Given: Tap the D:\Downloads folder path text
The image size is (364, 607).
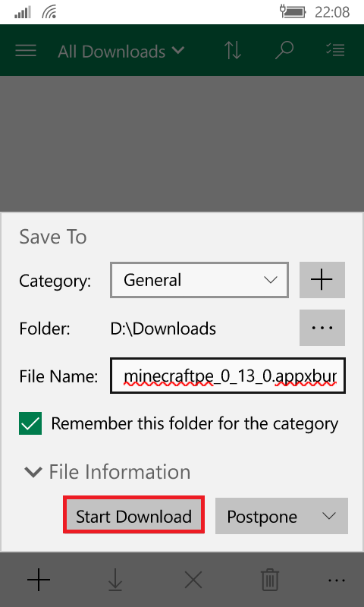Looking at the screenshot, I should (163, 329).
